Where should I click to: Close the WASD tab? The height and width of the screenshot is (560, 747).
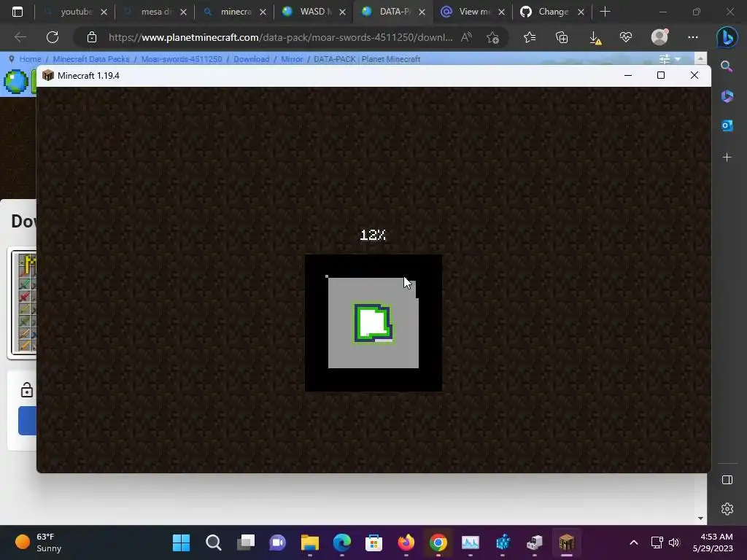[343, 12]
